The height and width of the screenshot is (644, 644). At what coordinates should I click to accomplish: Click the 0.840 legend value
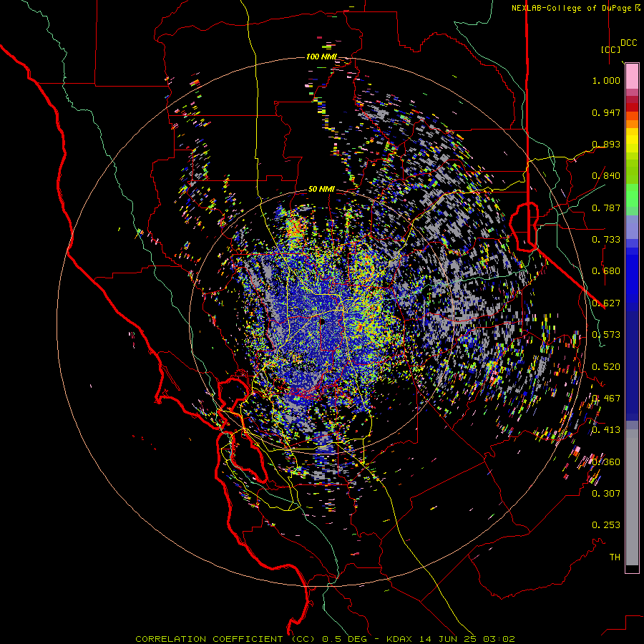tap(606, 176)
